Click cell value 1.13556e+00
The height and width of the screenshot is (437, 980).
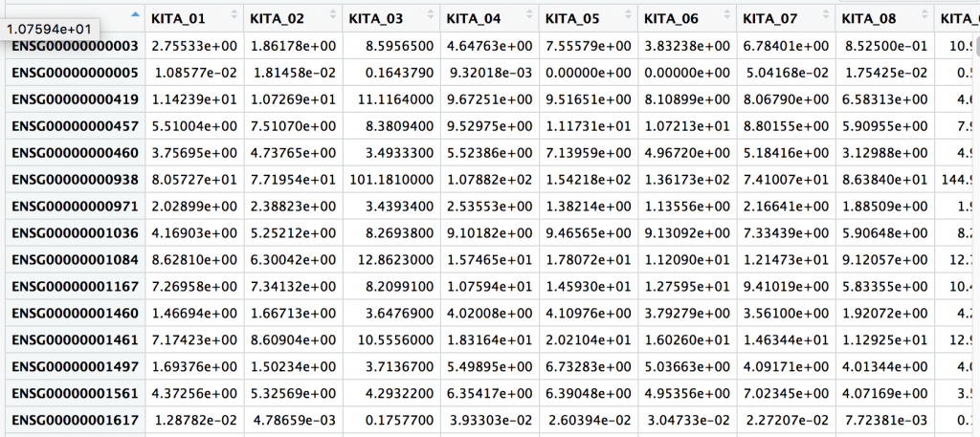[x=687, y=206]
